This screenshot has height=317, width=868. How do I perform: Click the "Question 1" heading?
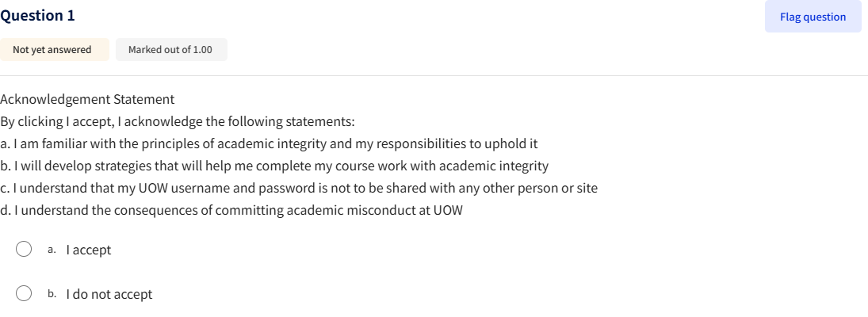[x=38, y=15]
